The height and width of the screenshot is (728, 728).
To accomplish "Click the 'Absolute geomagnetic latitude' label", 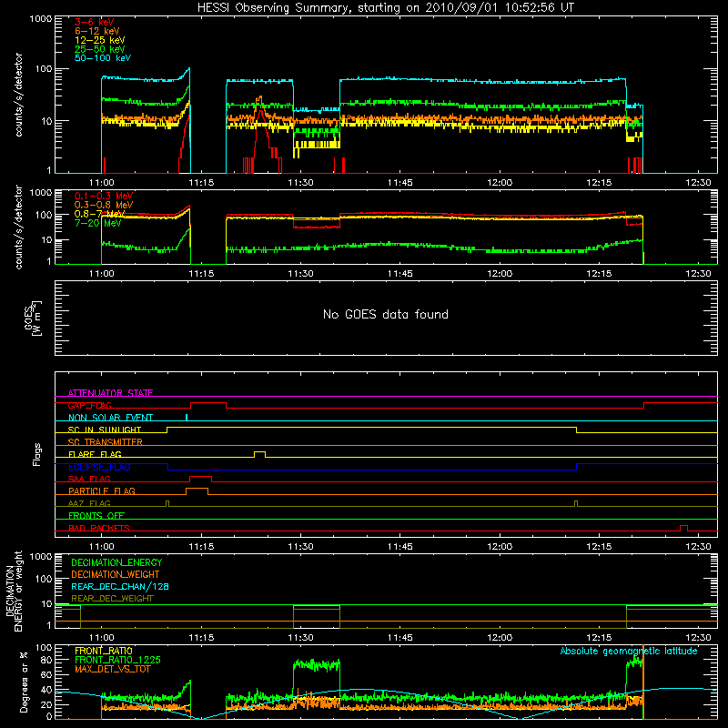I will [x=629, y=651].
